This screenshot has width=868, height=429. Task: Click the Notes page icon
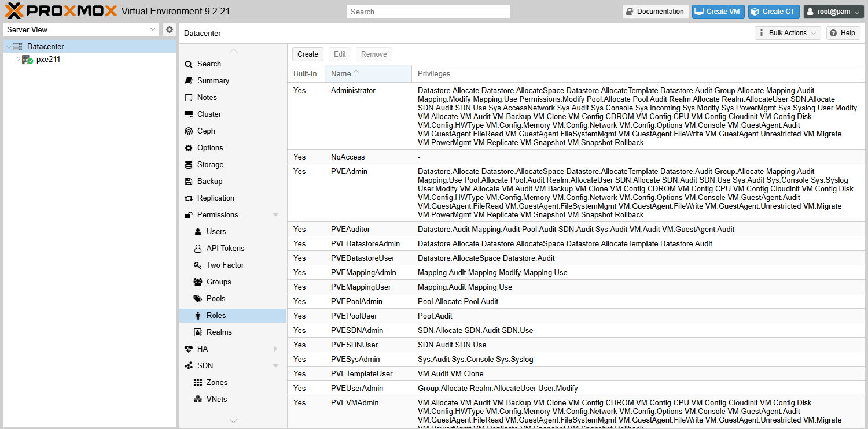[x=189, y=97]
